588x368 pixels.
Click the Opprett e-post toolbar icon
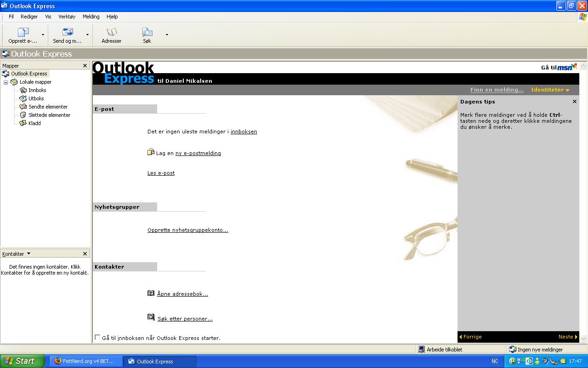tap(23, 32)
